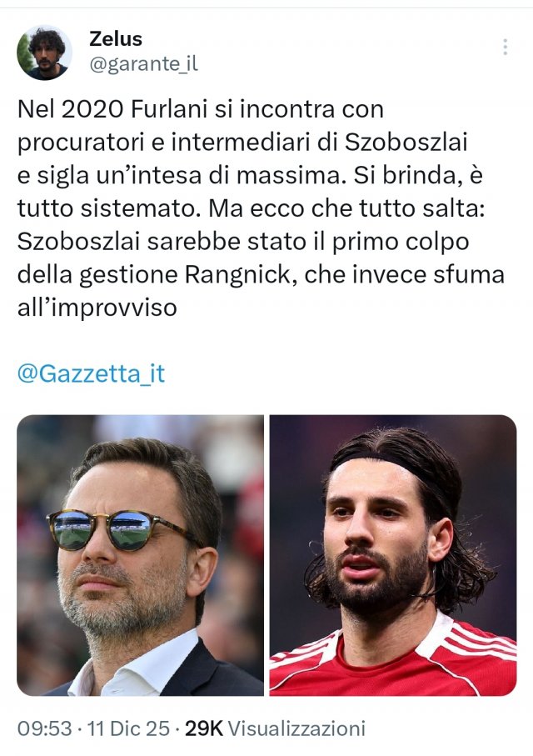Open the 29K view count
Image resolution: width=533 pixels, height=756 pixels.
coord(204,728)
